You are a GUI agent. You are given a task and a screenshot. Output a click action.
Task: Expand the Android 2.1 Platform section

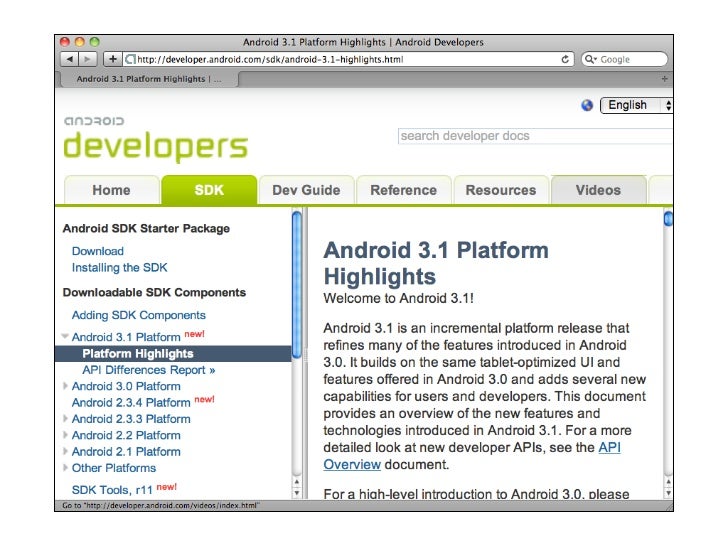point(65,451)
